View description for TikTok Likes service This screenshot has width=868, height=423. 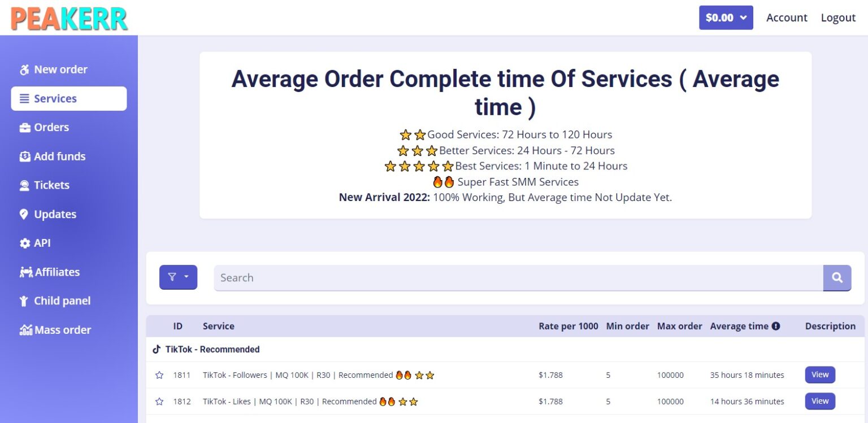pyautogui.click(x=819, y=401)
